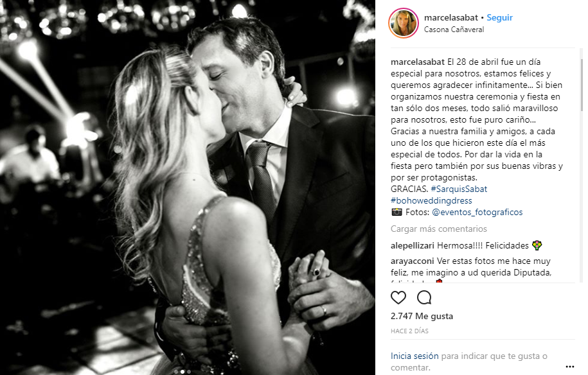
Task: Open the #SarquisSabat hashtag
Action: point(459,189)
